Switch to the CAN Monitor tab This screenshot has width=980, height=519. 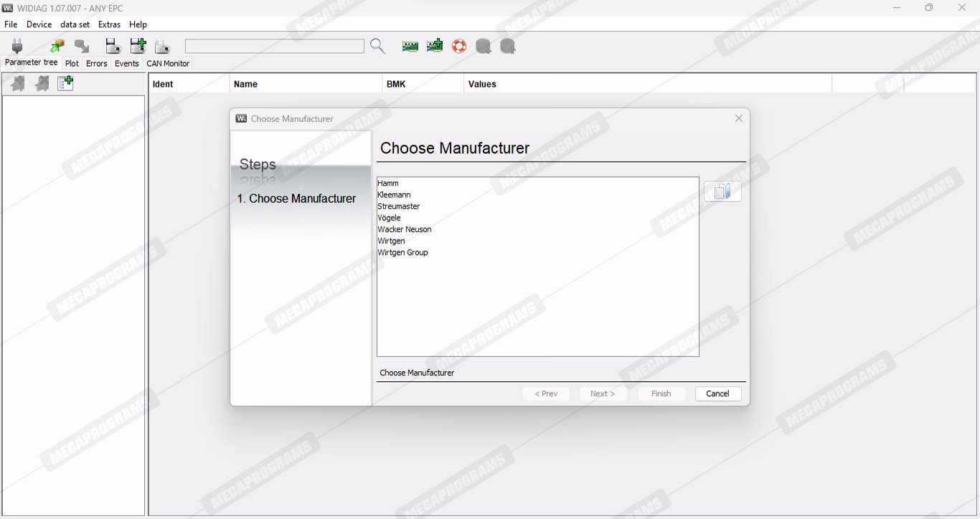pos(168,63)
